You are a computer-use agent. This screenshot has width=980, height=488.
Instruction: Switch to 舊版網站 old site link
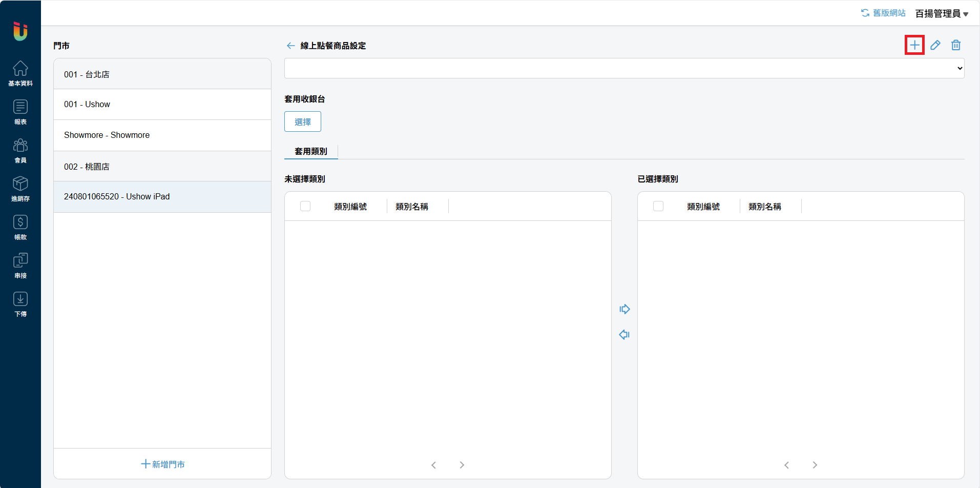click(x=883, y=13)
